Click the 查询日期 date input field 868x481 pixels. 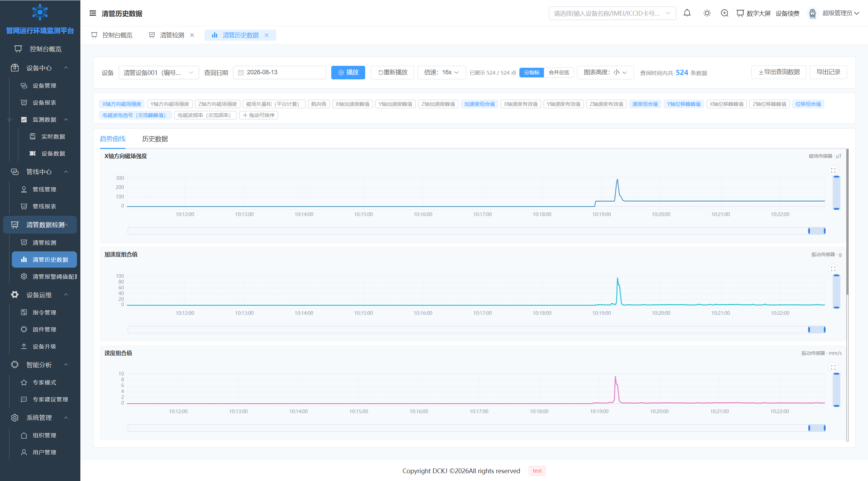(279, 73)
